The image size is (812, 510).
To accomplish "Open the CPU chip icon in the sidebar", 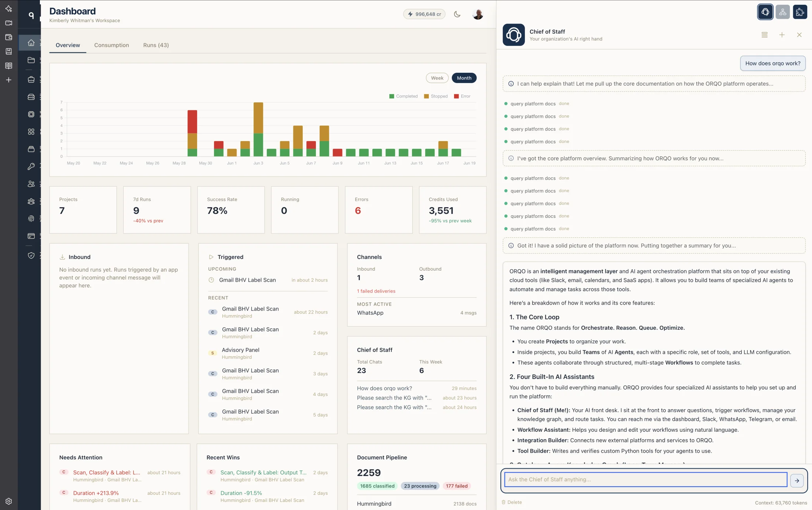I will 31,114.
